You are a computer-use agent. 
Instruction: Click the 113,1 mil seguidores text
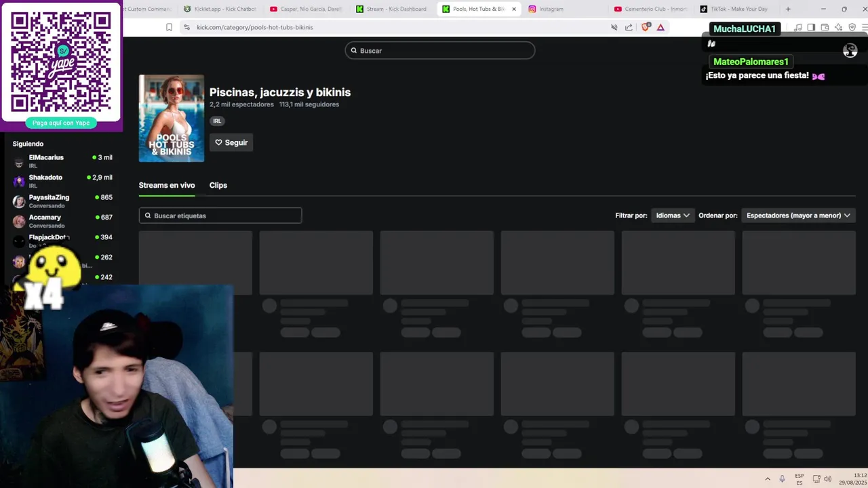(x=309, y=104)
